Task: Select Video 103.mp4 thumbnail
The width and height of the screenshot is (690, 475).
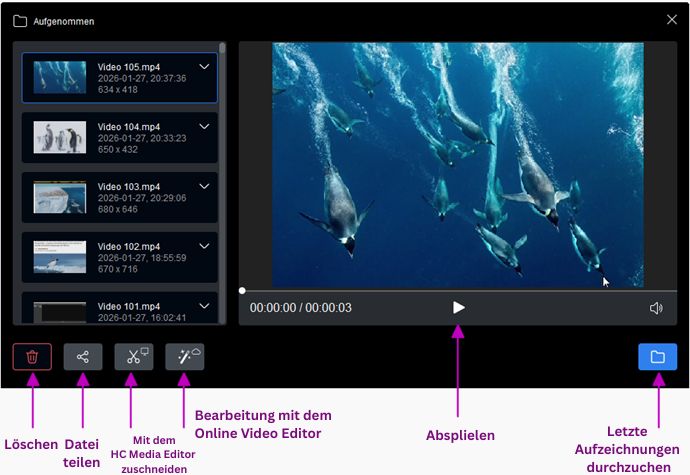Action: (x=60, y=197)
